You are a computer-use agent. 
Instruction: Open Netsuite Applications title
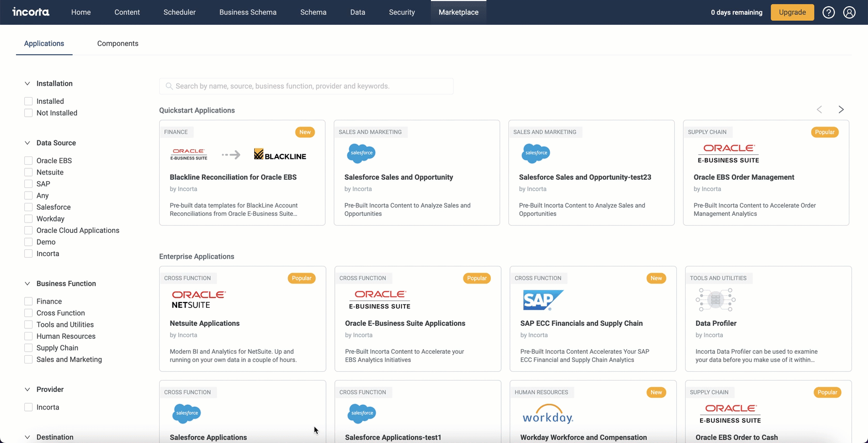click(x=205, y=323)
